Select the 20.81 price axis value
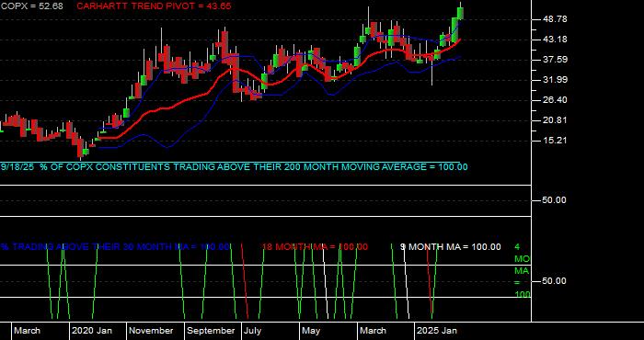 [555, 120]
